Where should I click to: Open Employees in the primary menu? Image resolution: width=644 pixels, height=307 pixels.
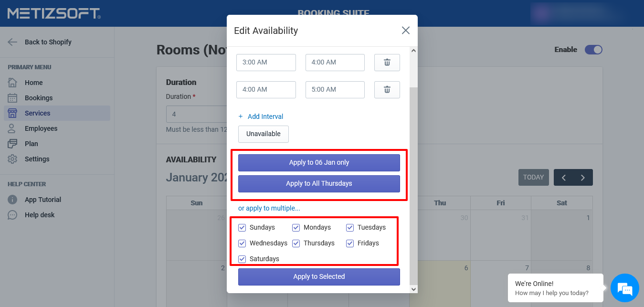[x=41, y=128]
